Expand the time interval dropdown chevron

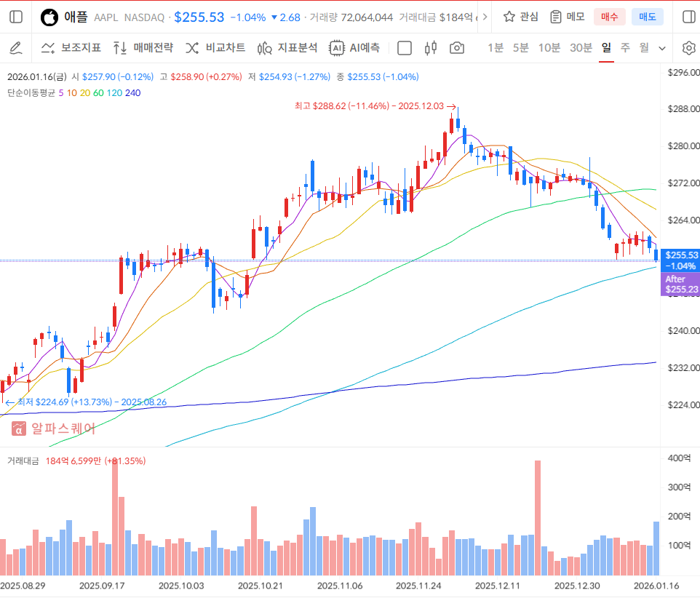pos(662,48)
